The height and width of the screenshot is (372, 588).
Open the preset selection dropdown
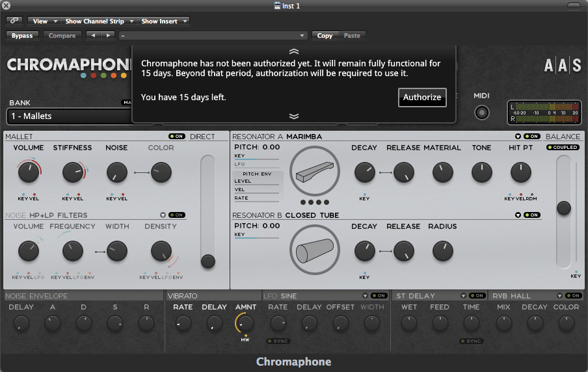213,35
